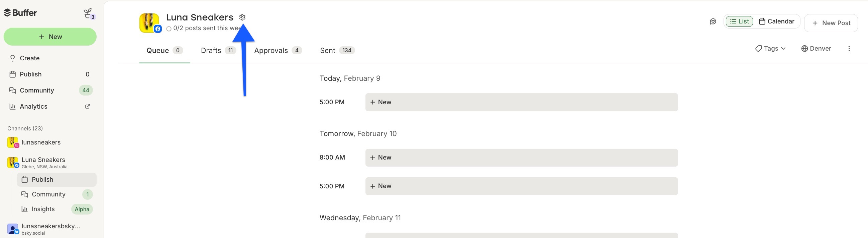Open channel settings gear icon
This screenshot has width=868, height=238.
point(242,17)
